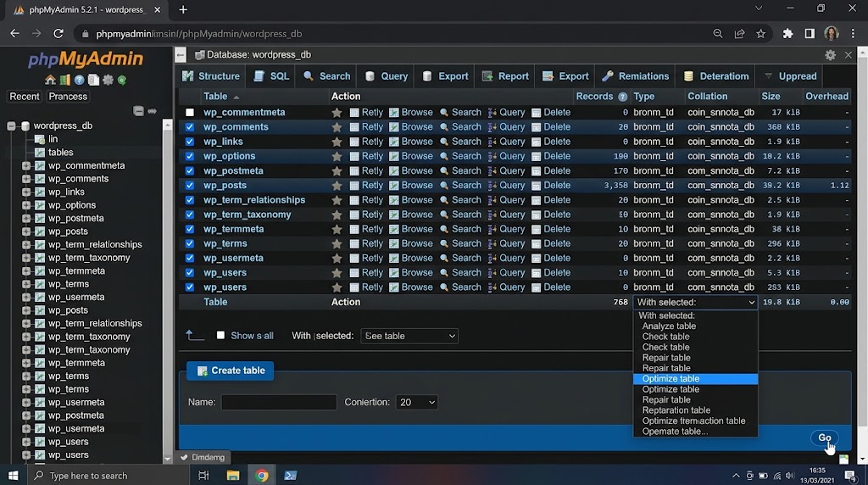Switch to the Structure tab
Image resolution: width=868 pixels, height=485 pixels.
click(211, 76)
